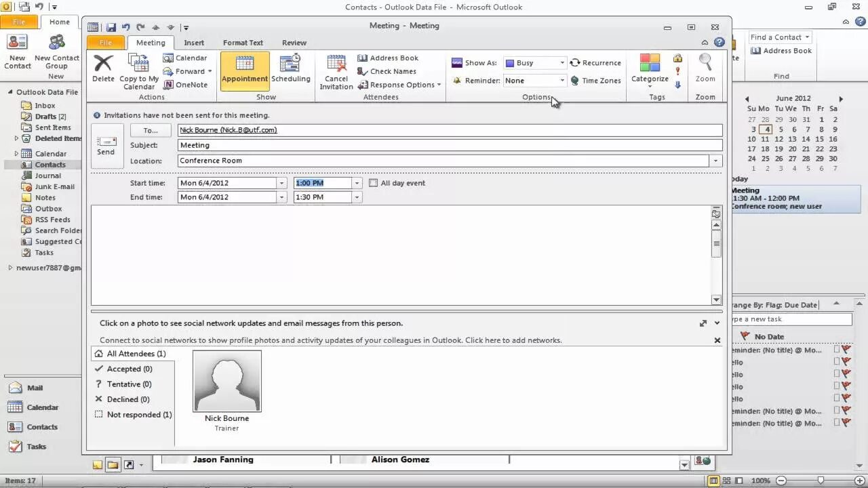Expand the Location field dropdown
The width and height of the screenshot is (868, 488).
tap(715, 161)
